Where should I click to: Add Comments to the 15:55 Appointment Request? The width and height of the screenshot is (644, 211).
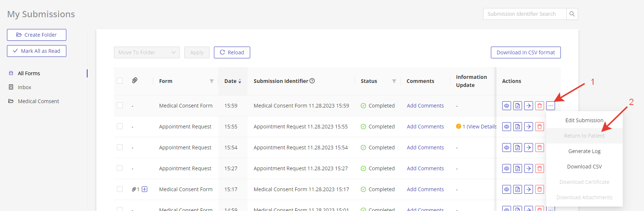[425, 127]
